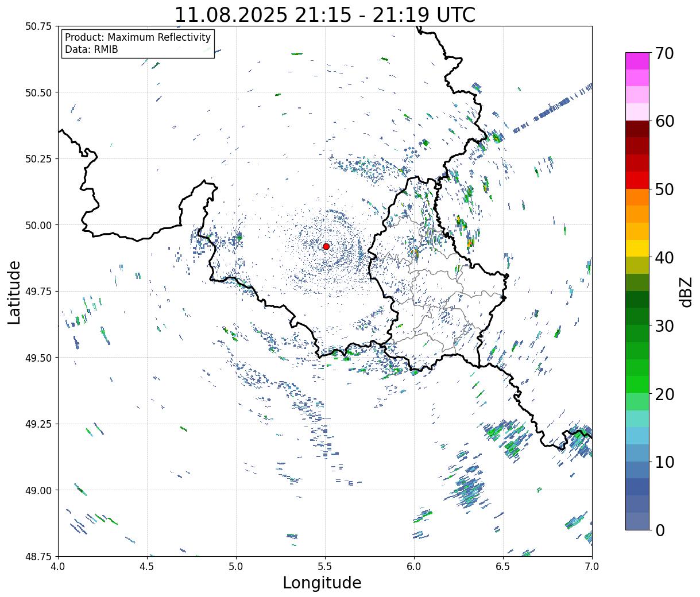
Task: Click the colorbar tick label 50
Action: click(664, 189)
